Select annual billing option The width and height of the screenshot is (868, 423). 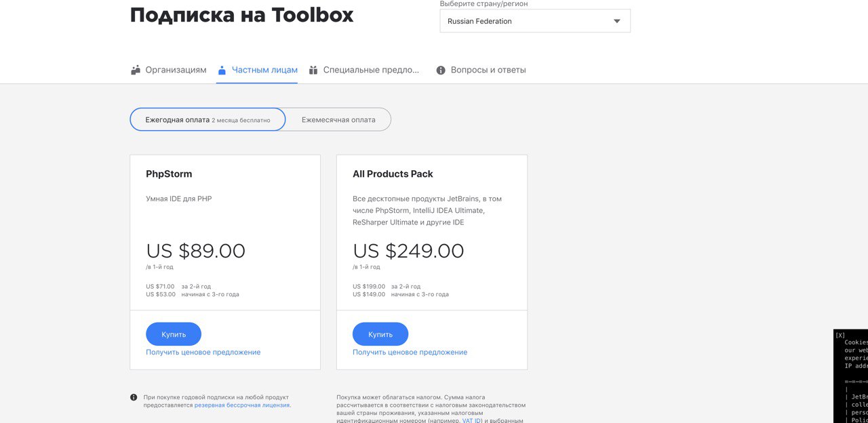pos(208,120)
